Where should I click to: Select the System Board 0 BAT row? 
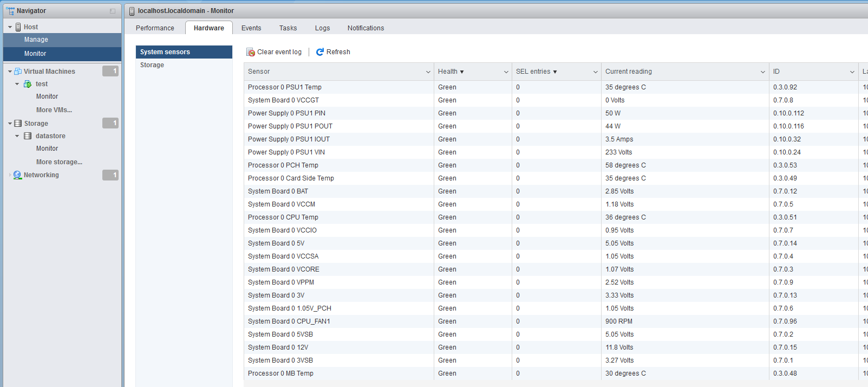[x=556, y=191]
